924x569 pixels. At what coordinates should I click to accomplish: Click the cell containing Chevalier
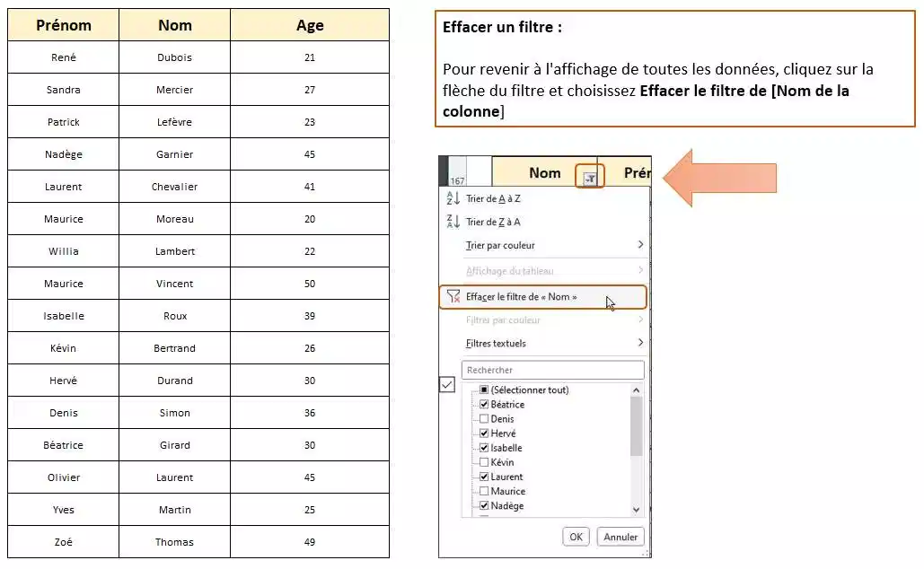(175, 187)
